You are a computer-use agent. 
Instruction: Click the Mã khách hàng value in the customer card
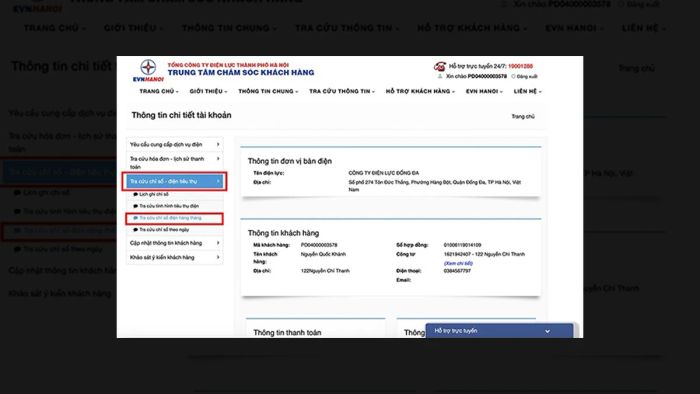(x=319, y=245)
